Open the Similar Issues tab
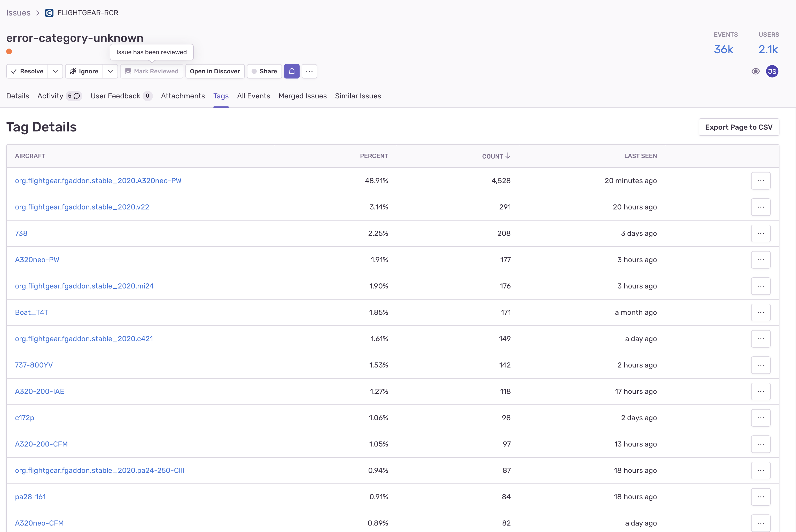 point(358,96)
